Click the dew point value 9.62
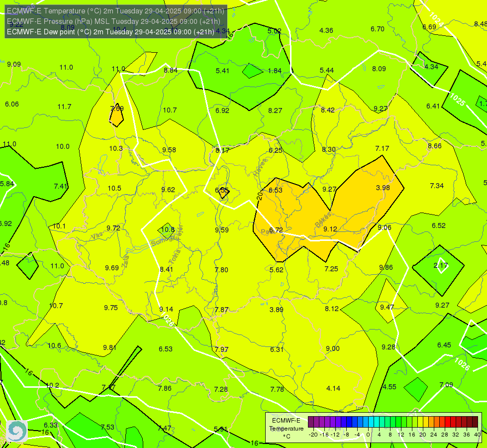This screenshot has height=448, width=487. click(168, 190)
